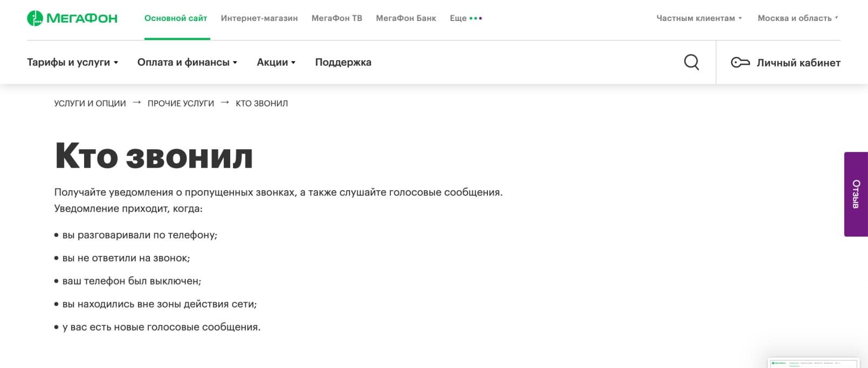Open the Частным клиентам selector
Screen dimensions: 868x368
click(699, 18)
